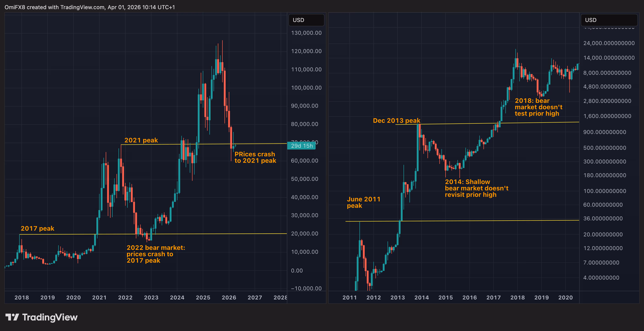Click the "Dec 2013 peak" annotation
This screenshot has height=331, width=644.
(x=396, y=121)
